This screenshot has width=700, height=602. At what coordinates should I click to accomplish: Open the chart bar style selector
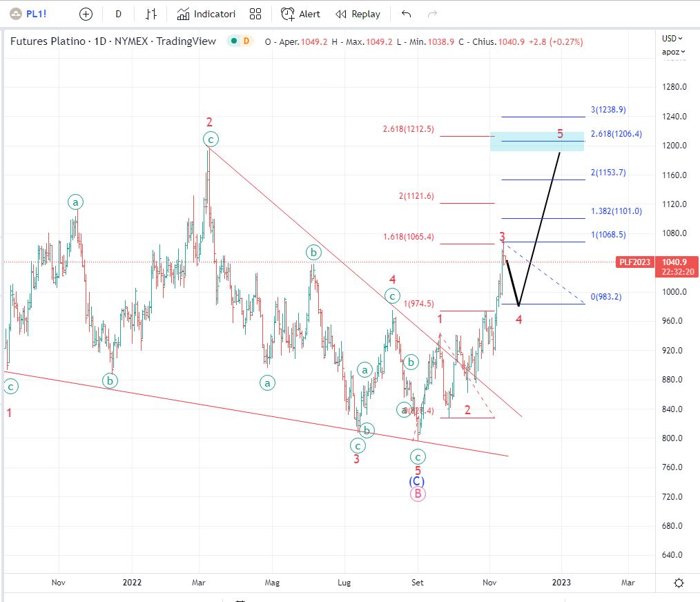click(x=151, y=14)
